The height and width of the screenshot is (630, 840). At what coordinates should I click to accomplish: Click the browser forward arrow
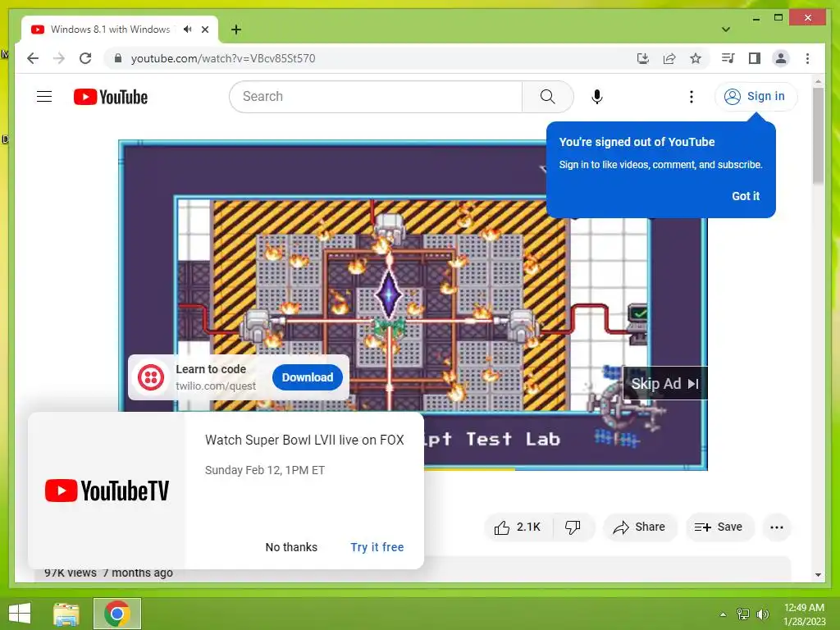point(59,58)
